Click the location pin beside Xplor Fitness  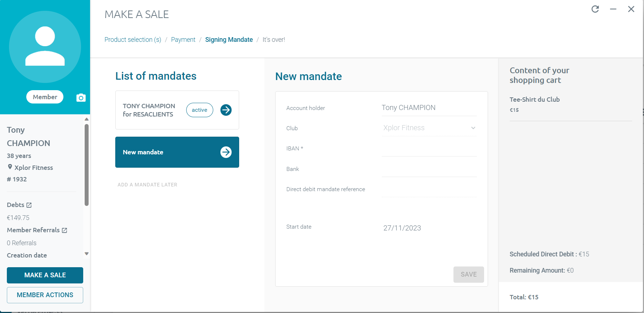10,167
